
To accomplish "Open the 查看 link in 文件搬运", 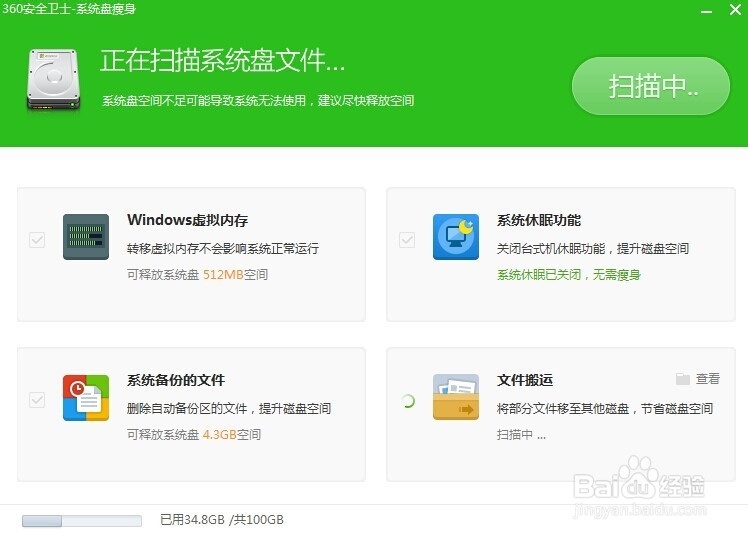I will pos(707,379).
